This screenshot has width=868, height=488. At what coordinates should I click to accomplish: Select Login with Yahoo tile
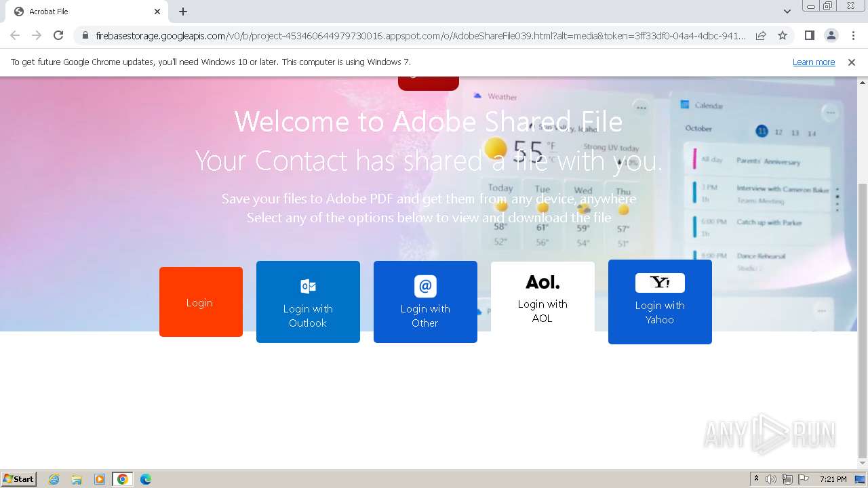pyautogui.click(x=660, y=302)
